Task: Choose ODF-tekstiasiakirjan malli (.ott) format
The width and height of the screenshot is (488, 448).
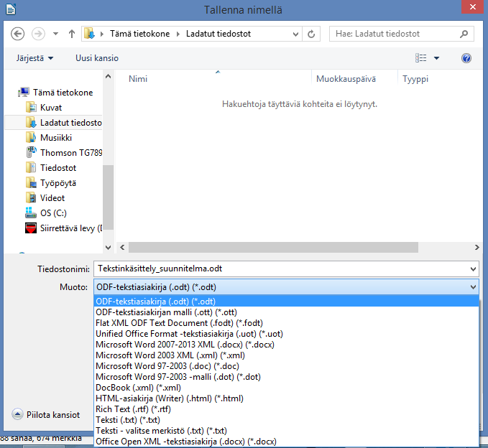Action: (x=286, y=312)
